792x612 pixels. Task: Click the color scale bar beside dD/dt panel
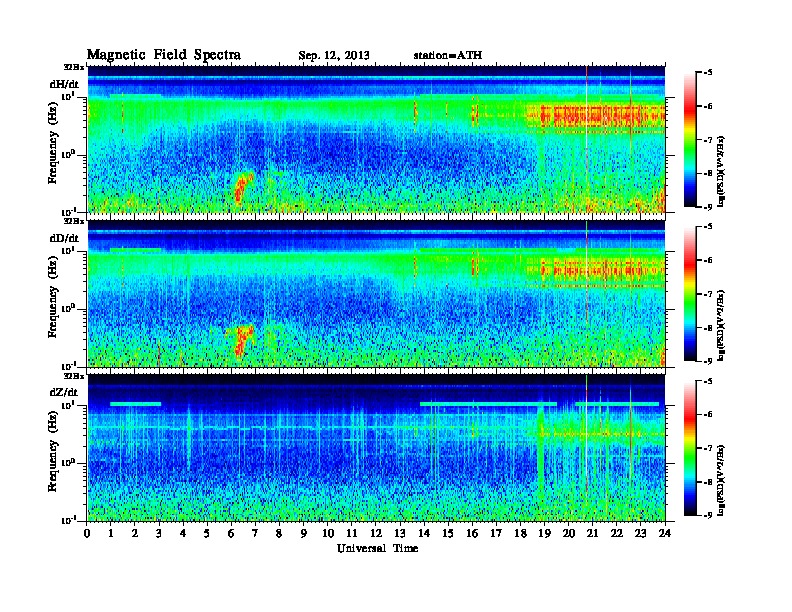point(690,293)
